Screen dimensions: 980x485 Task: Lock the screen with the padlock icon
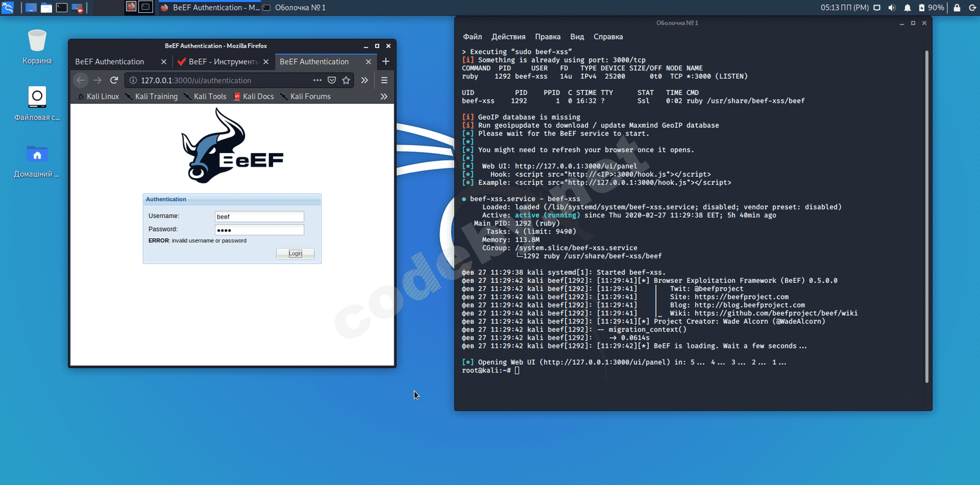point(957,8)
